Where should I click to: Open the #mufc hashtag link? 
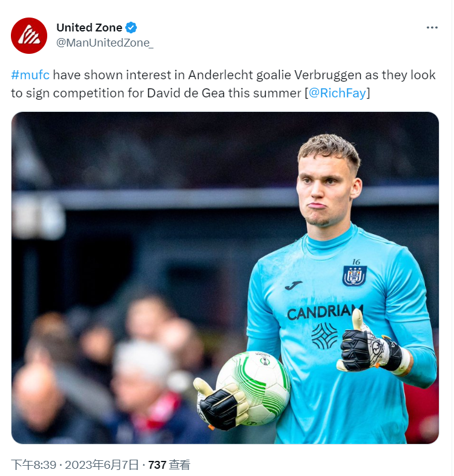(x=30, y=75)
